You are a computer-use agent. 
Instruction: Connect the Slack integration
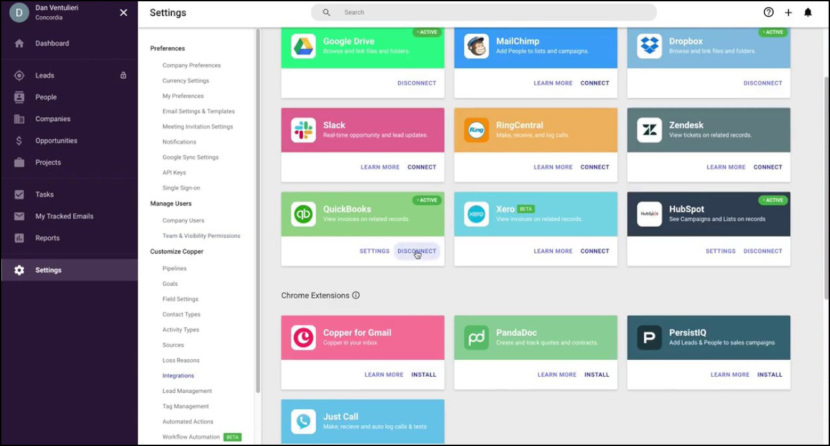pyautogui.click(x=422, y=167)
